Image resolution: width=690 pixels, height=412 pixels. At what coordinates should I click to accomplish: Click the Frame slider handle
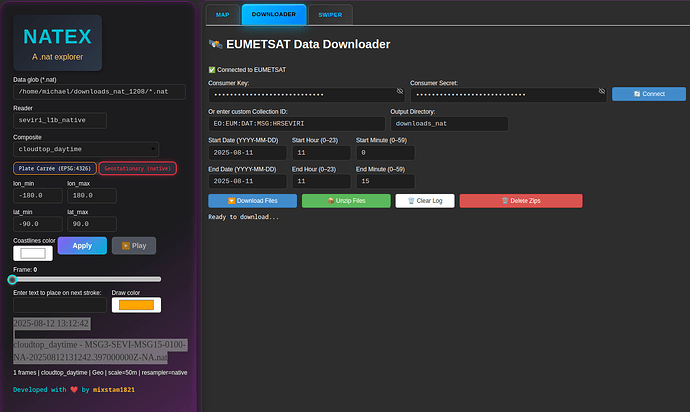coord(13,280)
